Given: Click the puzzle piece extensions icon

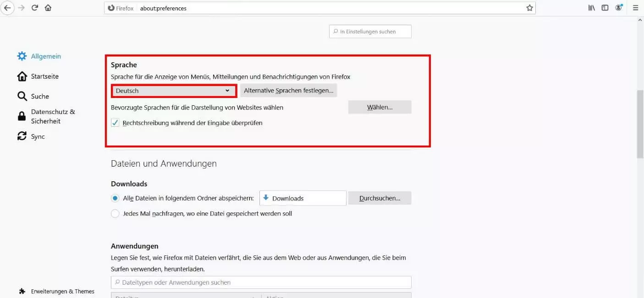Looking at the screenshot, I should point(22,291).
